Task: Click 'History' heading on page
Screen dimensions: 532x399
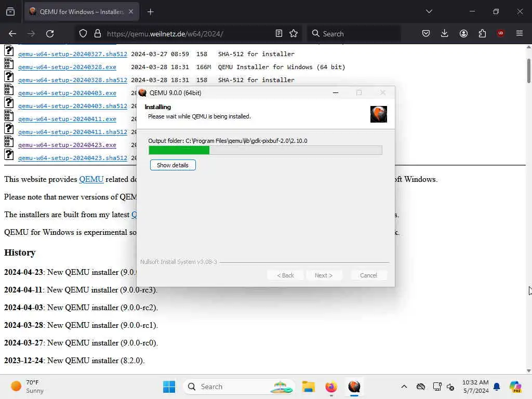Action: 20,252
